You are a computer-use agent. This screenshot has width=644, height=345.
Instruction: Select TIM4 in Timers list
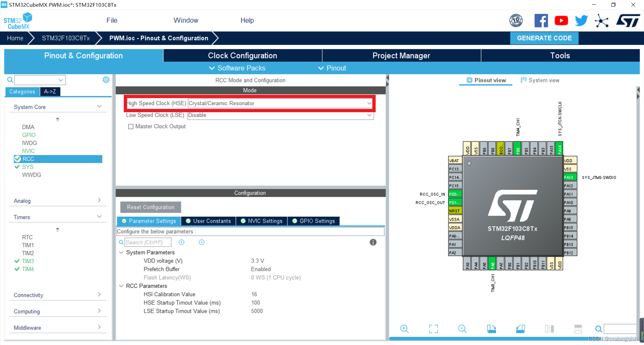pos(28,269)
